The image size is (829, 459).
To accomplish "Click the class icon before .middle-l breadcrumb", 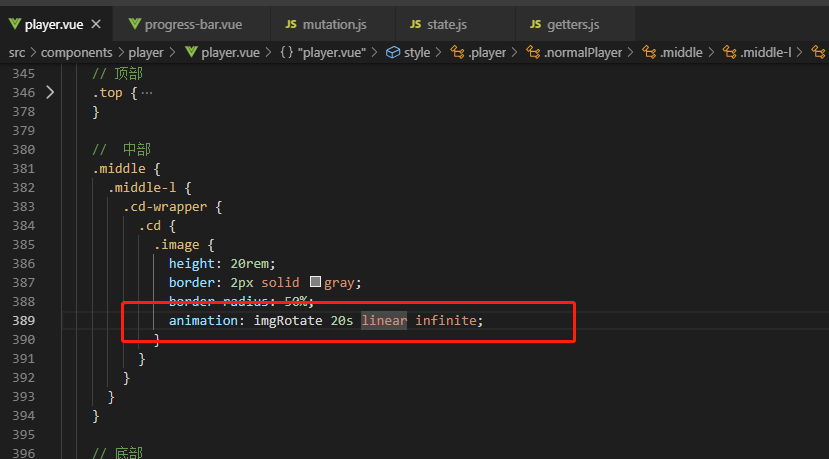I will click(x=729, y=52).
